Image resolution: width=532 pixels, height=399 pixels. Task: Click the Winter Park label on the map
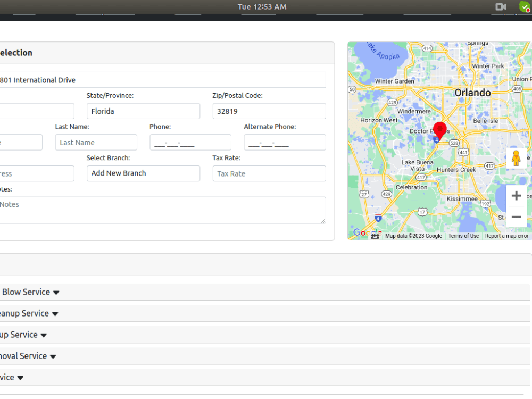tap(488, 66)
